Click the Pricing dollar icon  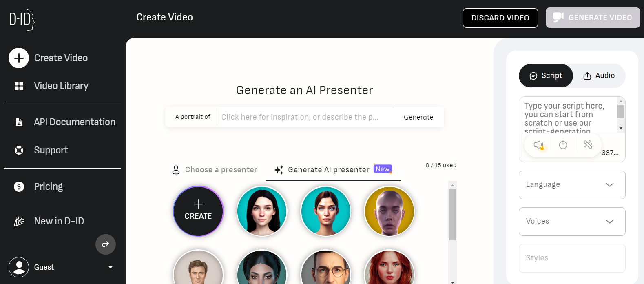(x=19, y=186)
